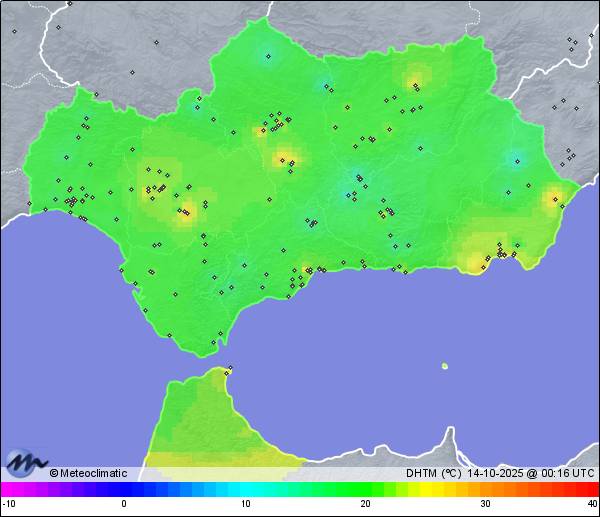Click the station marker at Ceuta's northern tip

[x=230, y=368]
